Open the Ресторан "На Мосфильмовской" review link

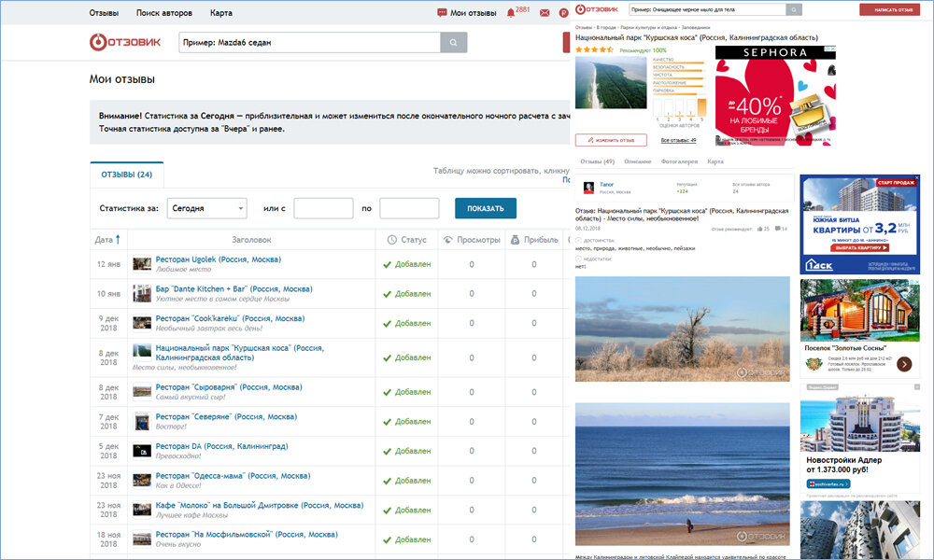tap(247, 535)
